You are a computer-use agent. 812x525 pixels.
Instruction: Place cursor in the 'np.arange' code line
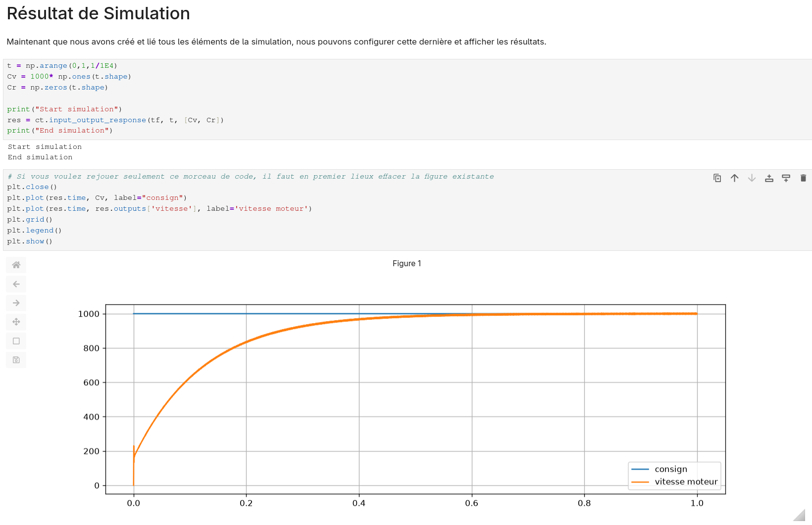coord(62,66)
